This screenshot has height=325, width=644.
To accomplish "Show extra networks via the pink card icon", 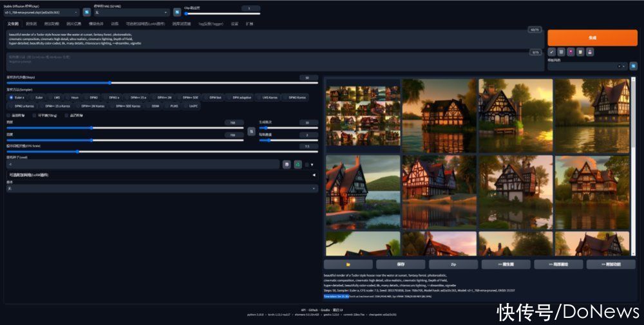I will 571,52.
